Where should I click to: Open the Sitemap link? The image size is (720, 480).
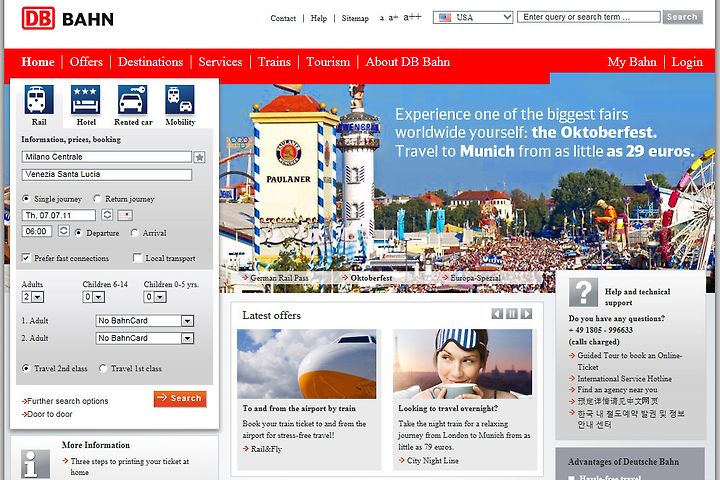pyautogui.click(x=355, y=18)
